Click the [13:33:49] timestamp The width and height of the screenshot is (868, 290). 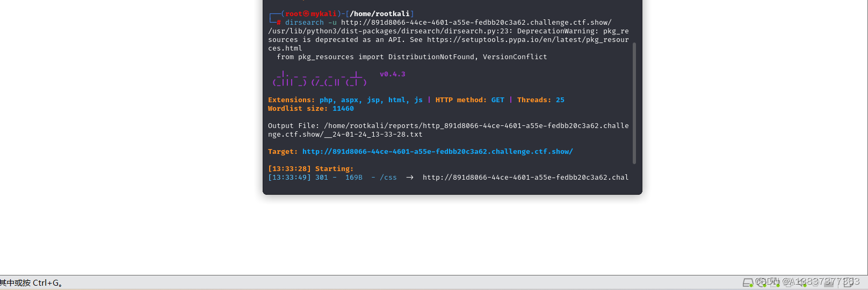pos(290,177)
